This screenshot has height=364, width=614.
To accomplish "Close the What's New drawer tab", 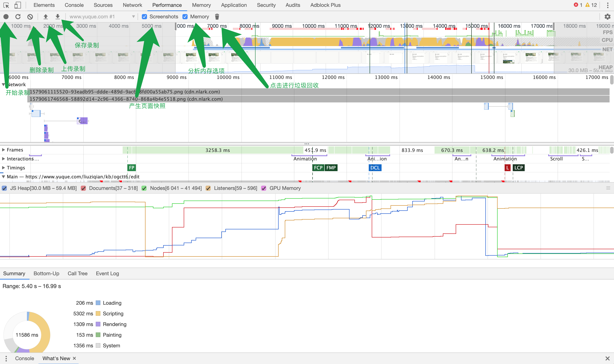I will click(x=74, y=358).
